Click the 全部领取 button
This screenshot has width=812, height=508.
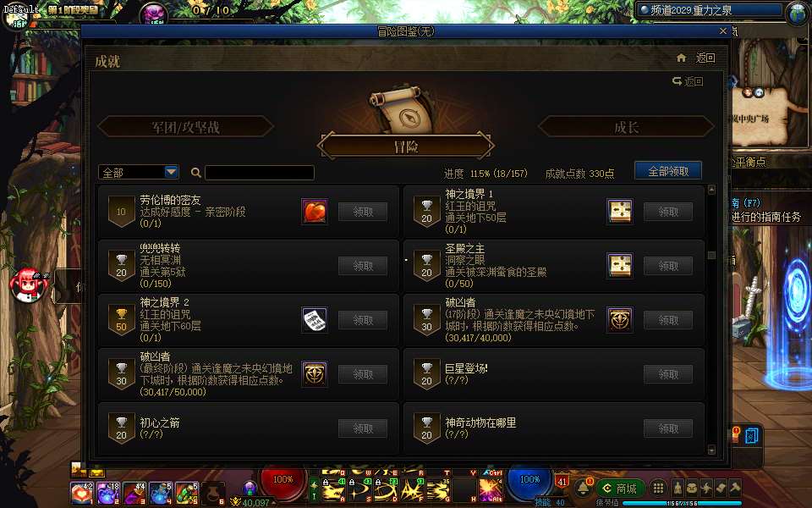coord(668,171)
